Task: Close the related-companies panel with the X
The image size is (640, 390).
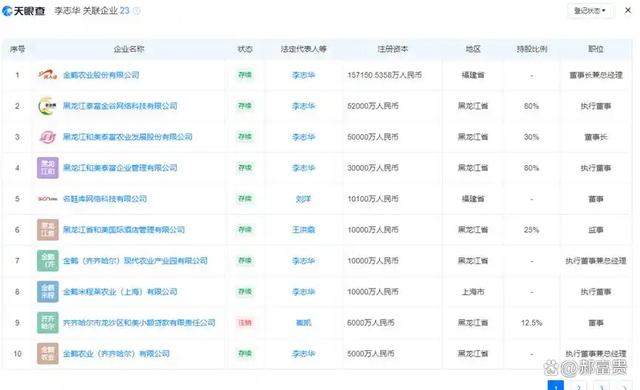Action: click(x=628, y=10)
